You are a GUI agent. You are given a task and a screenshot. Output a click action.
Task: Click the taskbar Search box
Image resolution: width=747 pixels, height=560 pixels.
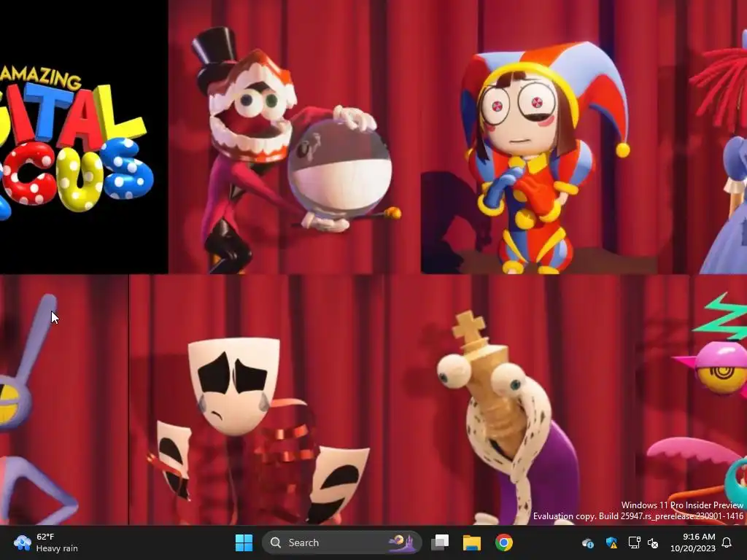(x=341, y=542)
